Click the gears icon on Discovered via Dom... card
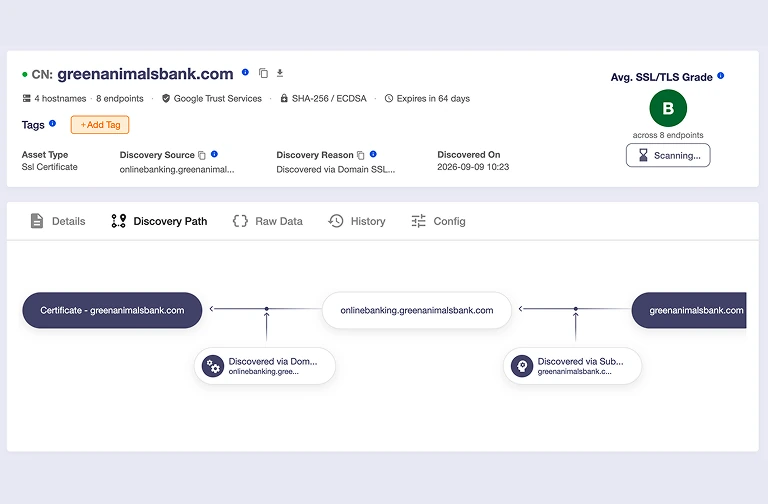This screenshot has width=768, height=504. tap(213, 366)
